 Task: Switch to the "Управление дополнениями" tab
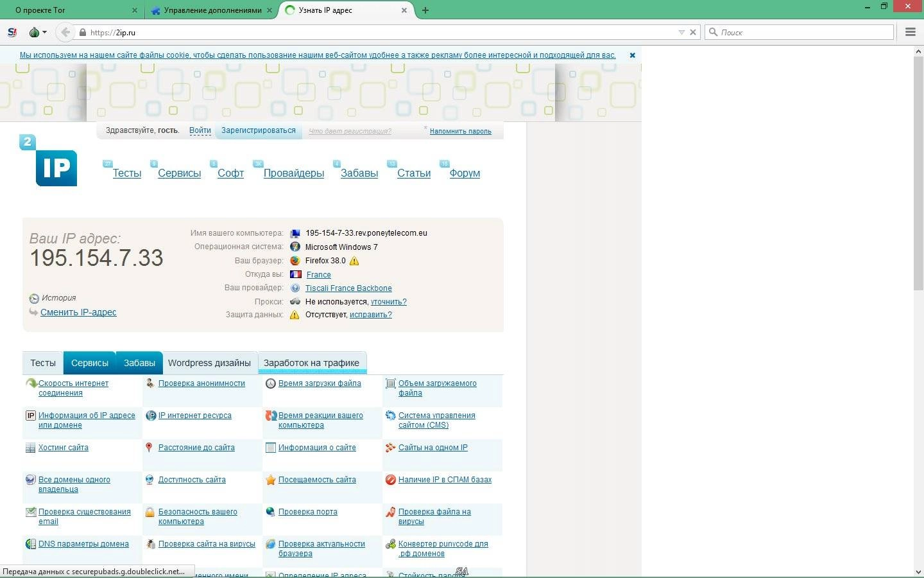[x=211, y=10]
